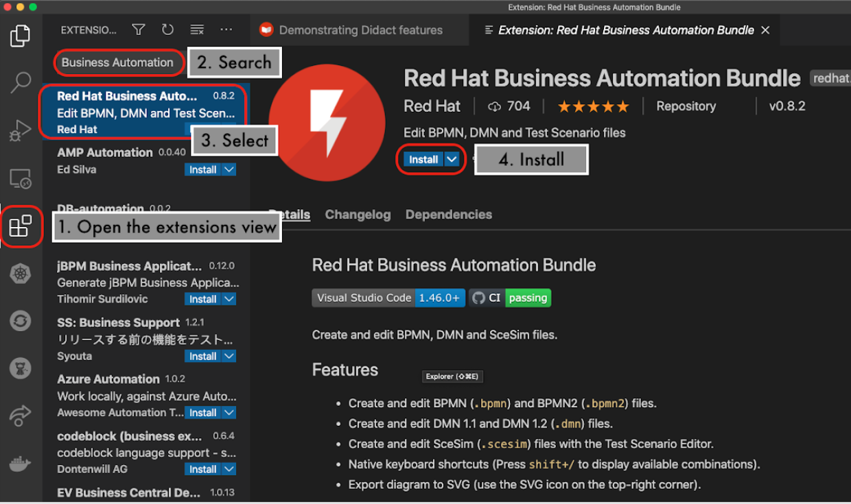The width and height of the screenshot is (851, 504).
Task: Install the jBPM Business Application extension
Action: 203,299
